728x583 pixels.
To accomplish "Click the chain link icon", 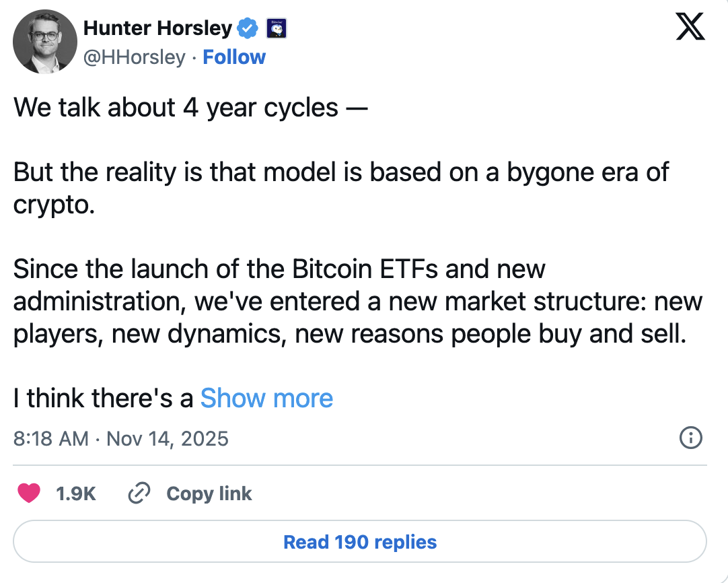I will 139,493.
